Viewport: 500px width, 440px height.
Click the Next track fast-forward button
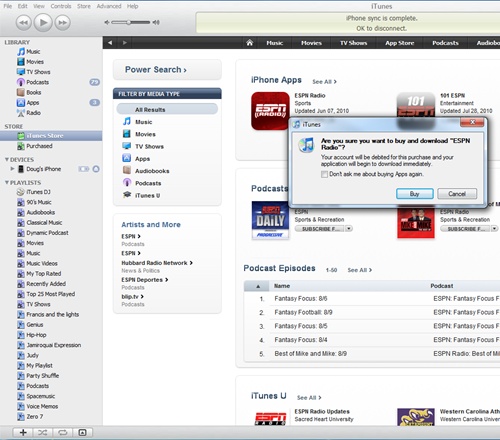click(x=63, y=23)
